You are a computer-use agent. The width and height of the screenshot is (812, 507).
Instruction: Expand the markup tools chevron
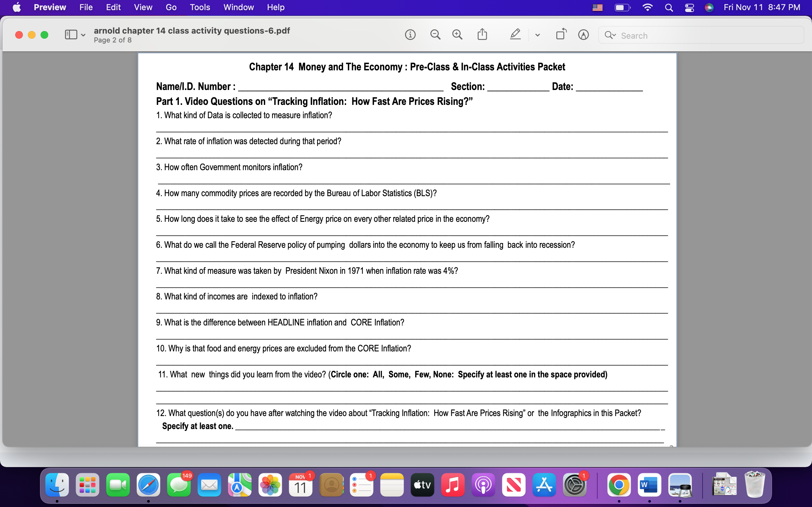tap(537, 35)
